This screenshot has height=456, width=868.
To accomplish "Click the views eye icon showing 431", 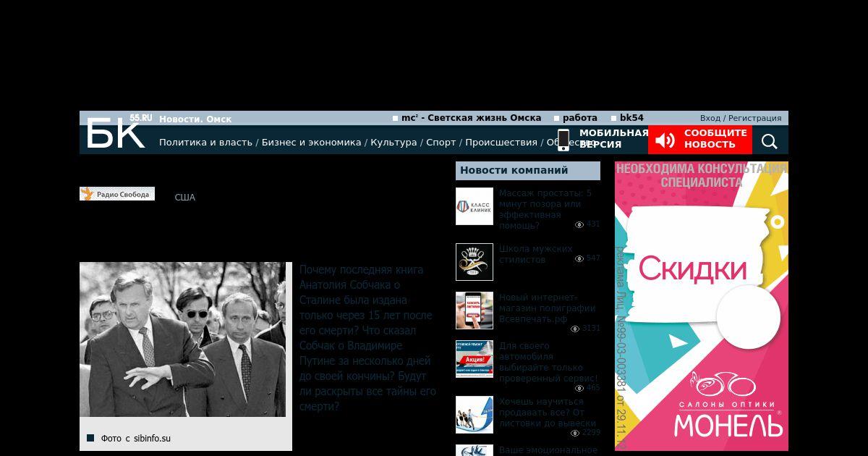I will 579,225.
